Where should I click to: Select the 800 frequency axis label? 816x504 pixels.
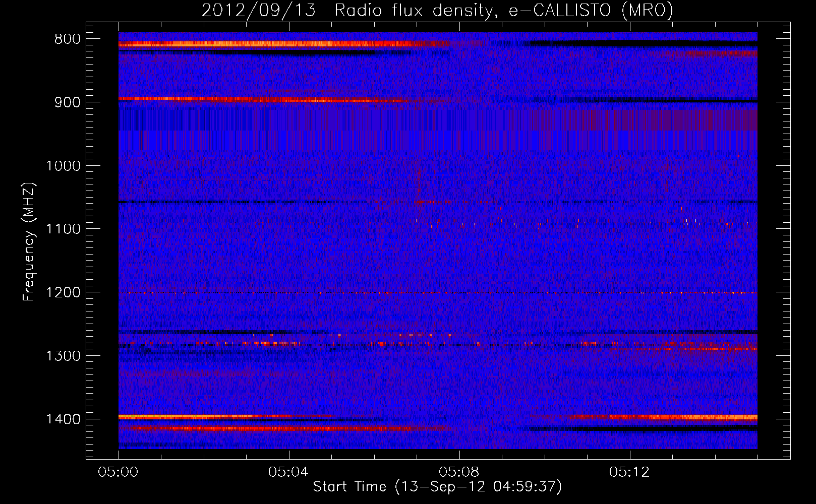67,39
